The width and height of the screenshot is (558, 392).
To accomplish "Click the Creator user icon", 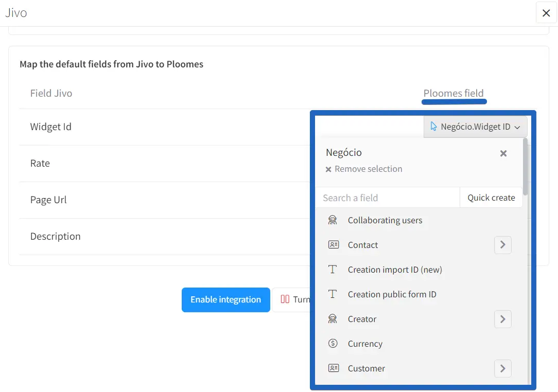I will (333, 319).
